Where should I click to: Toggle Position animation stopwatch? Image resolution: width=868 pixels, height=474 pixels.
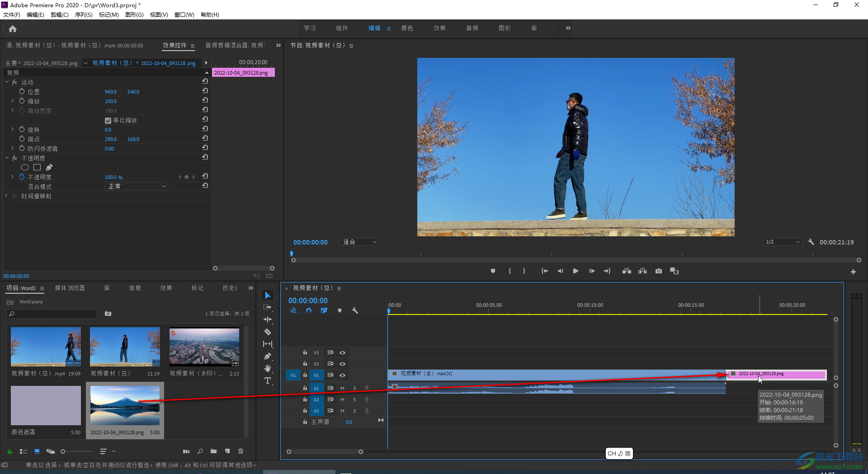[22, 91]
